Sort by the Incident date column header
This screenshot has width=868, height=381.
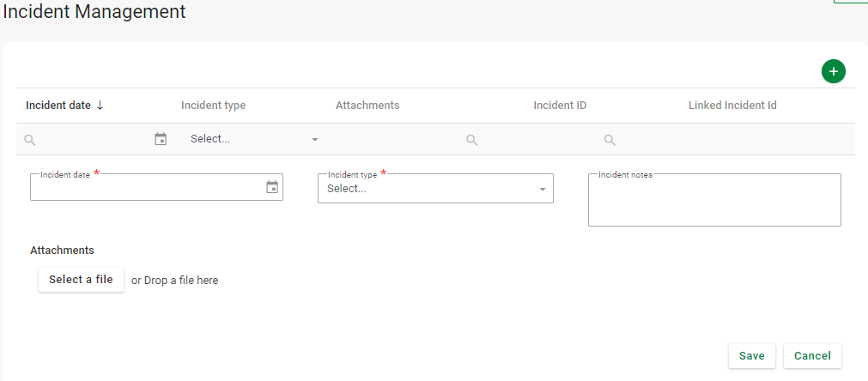58,106
